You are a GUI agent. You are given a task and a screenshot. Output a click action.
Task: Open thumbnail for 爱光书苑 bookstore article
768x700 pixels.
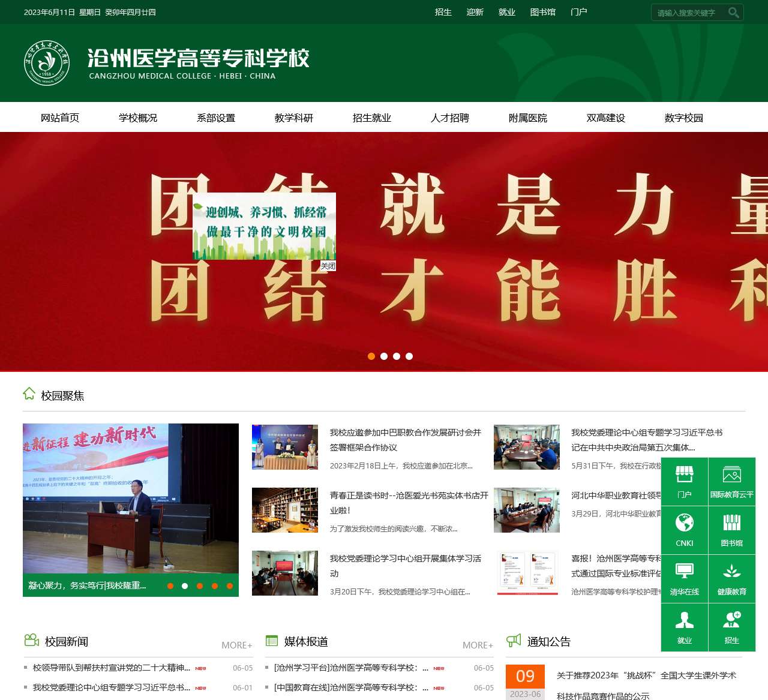[285, 510]
